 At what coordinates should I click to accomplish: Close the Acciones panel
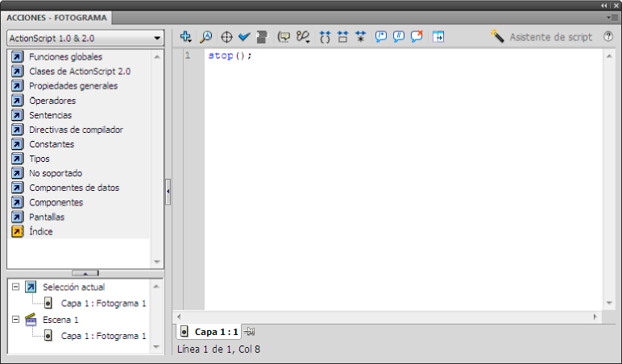point(616,6)
